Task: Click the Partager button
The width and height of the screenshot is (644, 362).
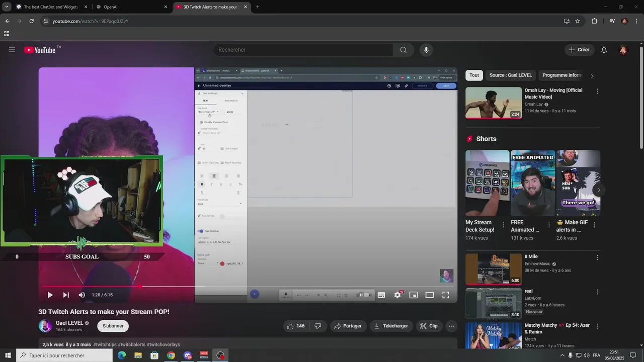Action: [x=348, y=326]
